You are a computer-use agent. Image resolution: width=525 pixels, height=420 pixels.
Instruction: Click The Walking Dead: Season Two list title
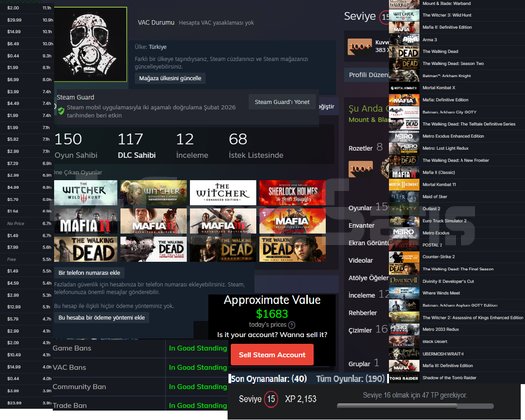pos(453,63)
